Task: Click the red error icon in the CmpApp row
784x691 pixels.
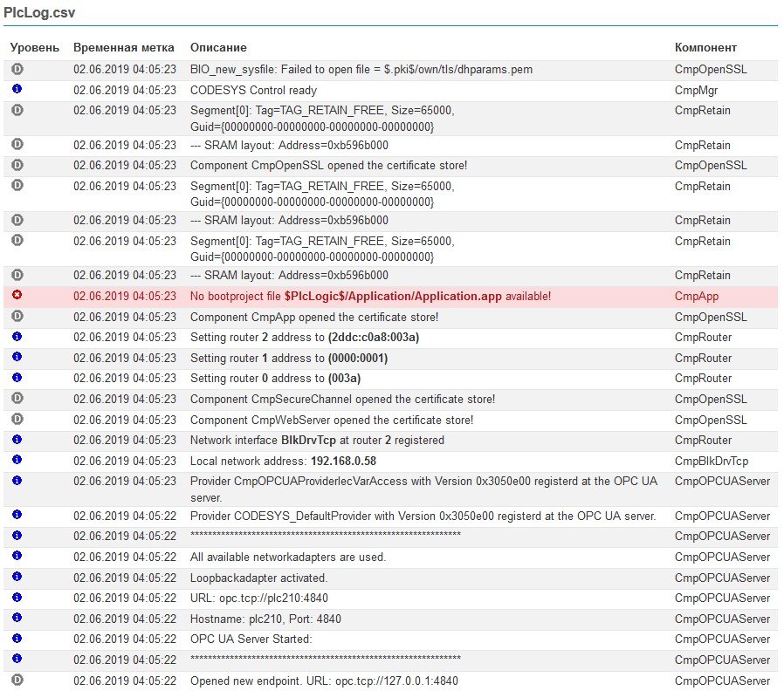Action: click(x=17, y=296)
